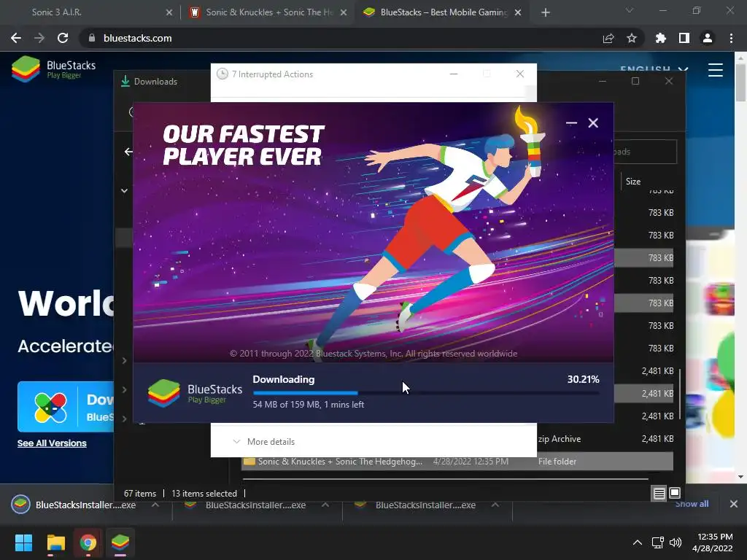Show hidden system tray icons
The height and width of the screenshot is (560, 747).
pyautogui.click(x=638, y=542)
